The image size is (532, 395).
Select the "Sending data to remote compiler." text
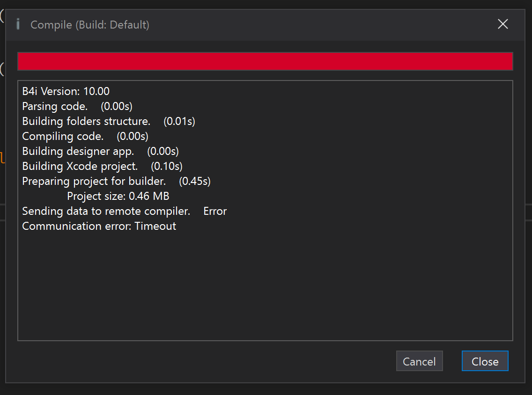[x=106, y=211]
